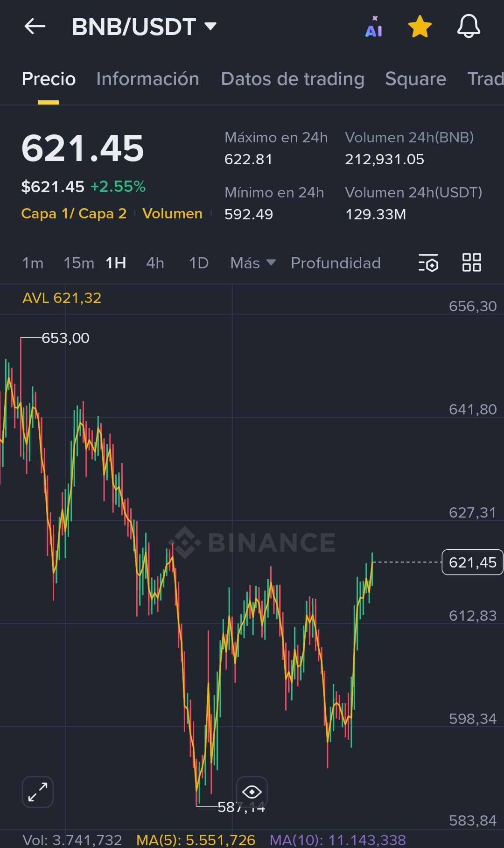Toggle the favorite star icon
This screenshot has height=848, width=504.
pos(420,27)
